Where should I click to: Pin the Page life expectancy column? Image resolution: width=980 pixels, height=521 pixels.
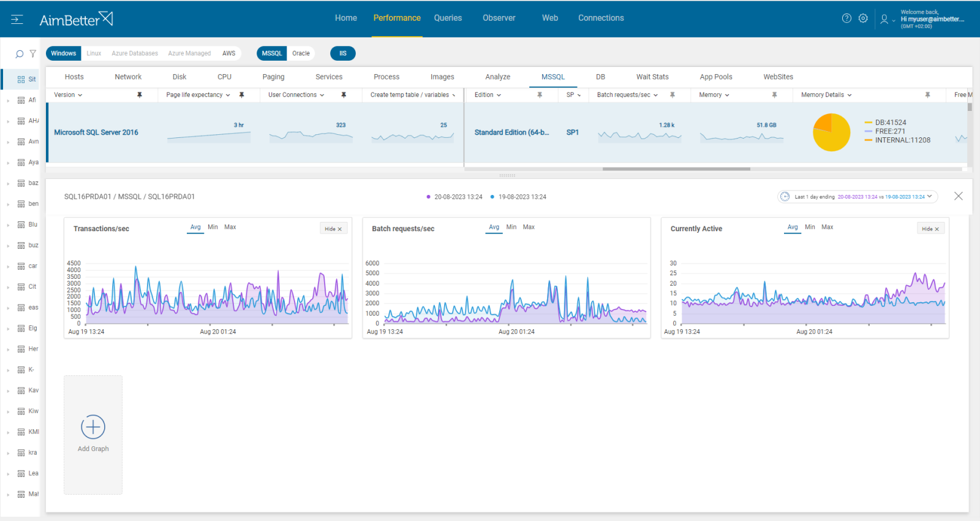click(241, 95)
